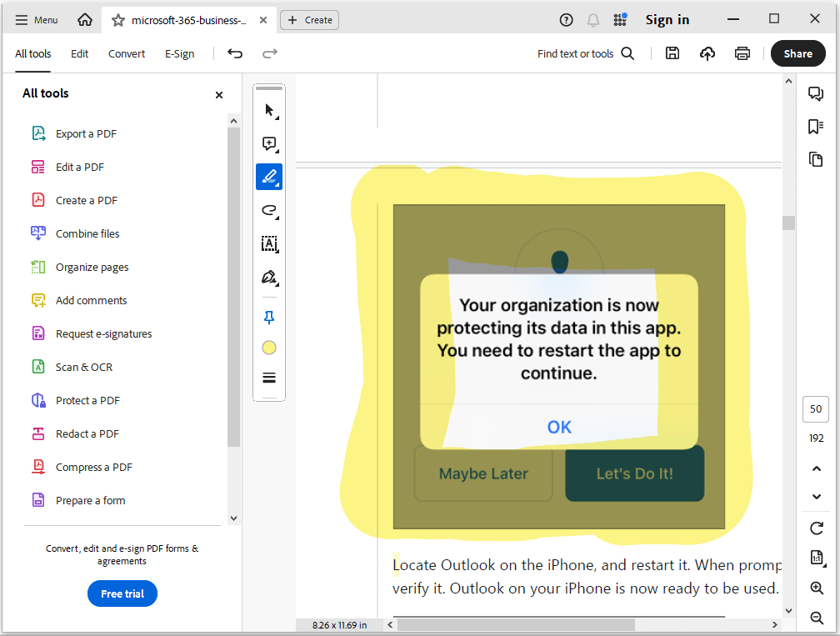Click the tools list scroll-down arrow

pos(233,518)
